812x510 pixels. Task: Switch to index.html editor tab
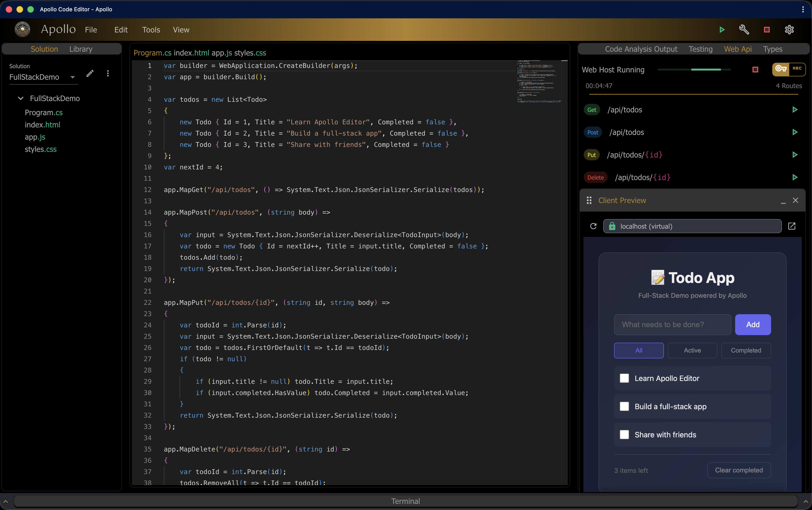(x=191, y=53)
